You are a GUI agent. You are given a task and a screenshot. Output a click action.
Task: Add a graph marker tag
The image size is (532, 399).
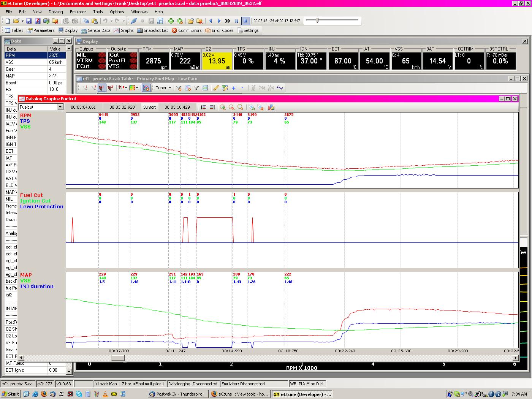[252, 107]
